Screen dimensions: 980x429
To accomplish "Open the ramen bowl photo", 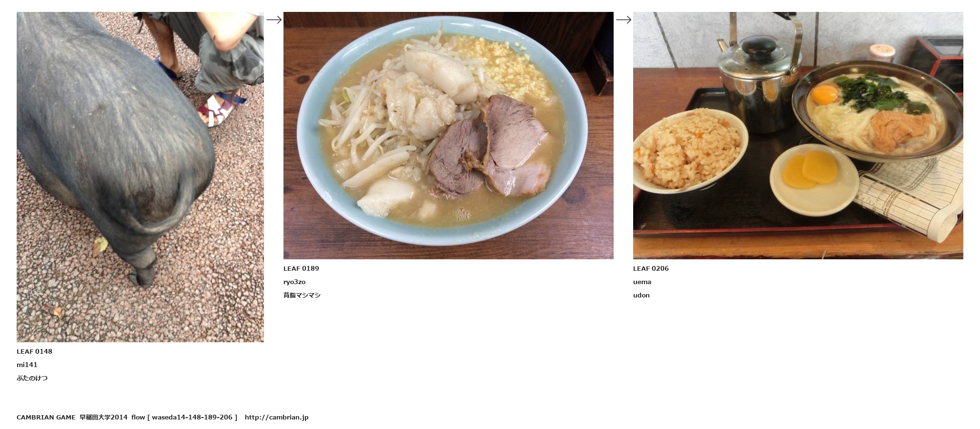I will pyautogui.click(x=448, y=135).
